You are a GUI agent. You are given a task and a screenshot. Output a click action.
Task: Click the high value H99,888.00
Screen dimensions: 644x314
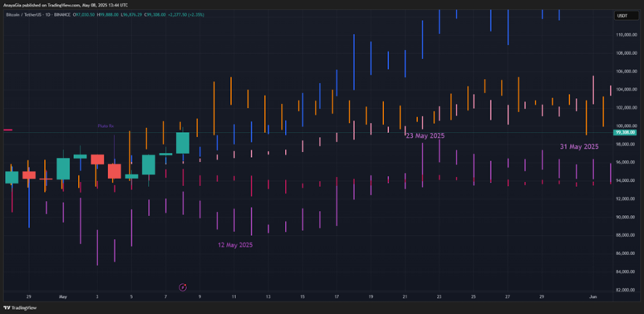(x=108, y=14)
